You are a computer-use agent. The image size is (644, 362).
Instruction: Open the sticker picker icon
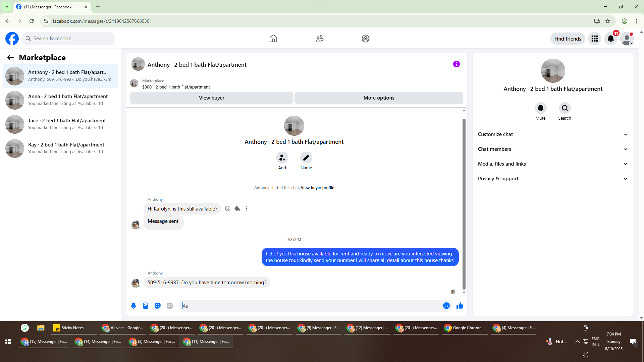pyautogui.click(x=158, y=306)
